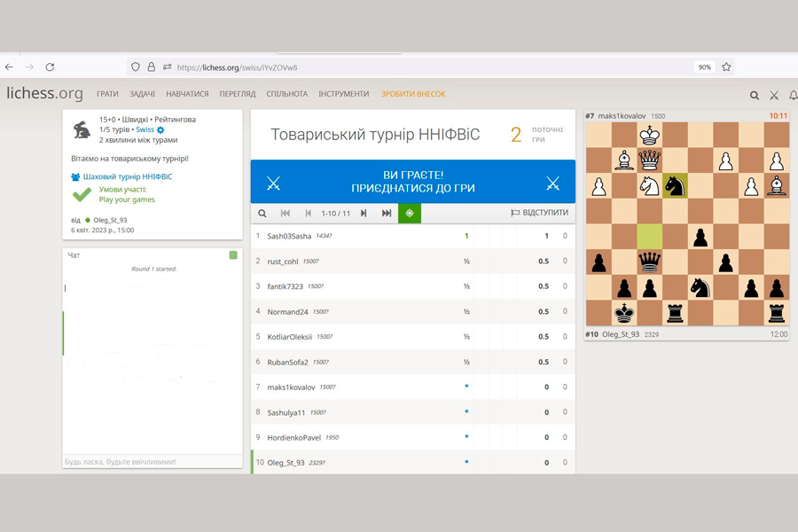Go to the next standings page
Image resolution: width=798 pixels, height=532 pixels.
coord(364,213)
